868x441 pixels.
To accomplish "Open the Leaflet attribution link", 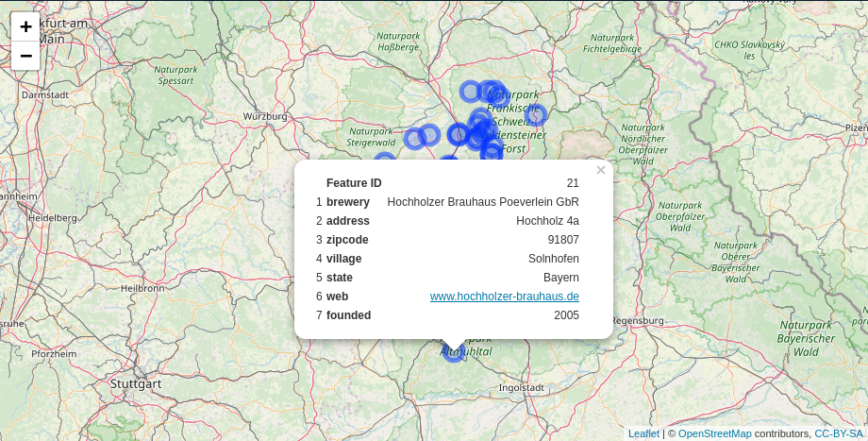I will coord(643,433).
